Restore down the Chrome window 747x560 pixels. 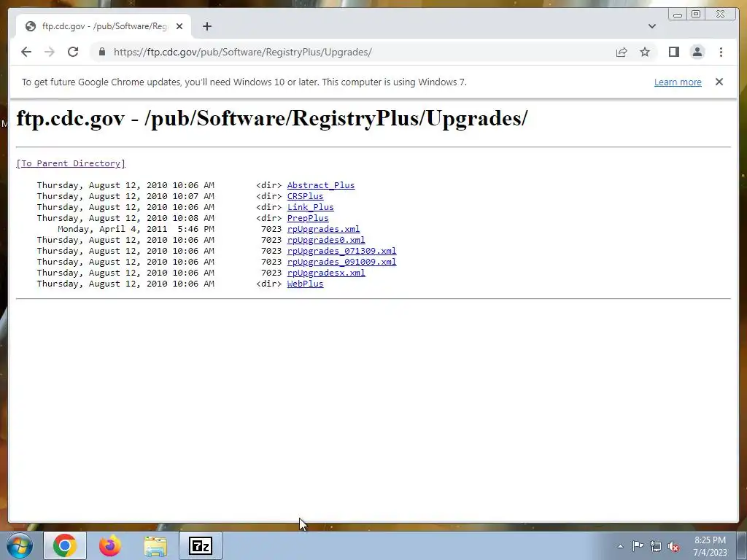coord(695,15)
